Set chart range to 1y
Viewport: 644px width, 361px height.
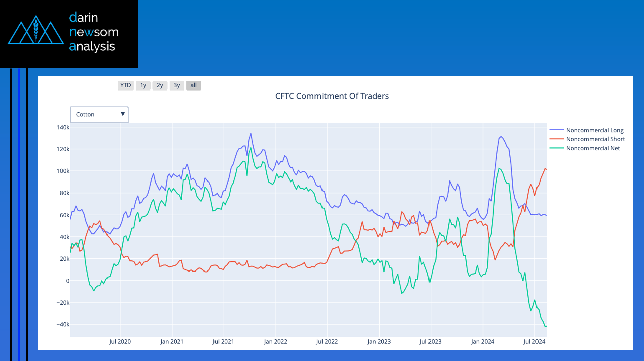pos(143,85)
